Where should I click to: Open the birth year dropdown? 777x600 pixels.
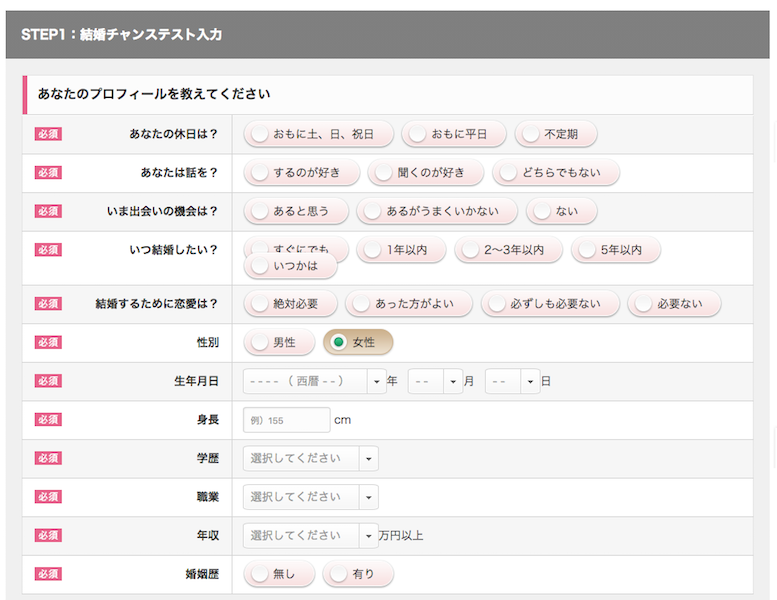pos(314,382)
